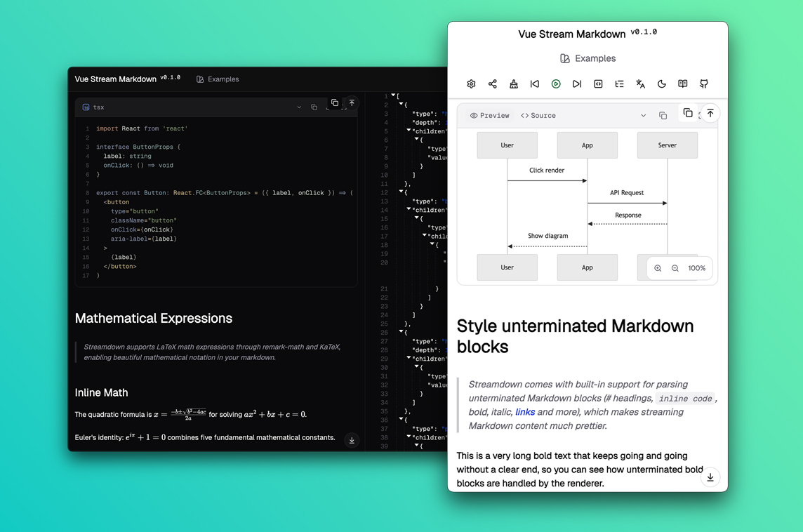
Task: Switch to Source tab of diagram block
Action: pos(538,116)
